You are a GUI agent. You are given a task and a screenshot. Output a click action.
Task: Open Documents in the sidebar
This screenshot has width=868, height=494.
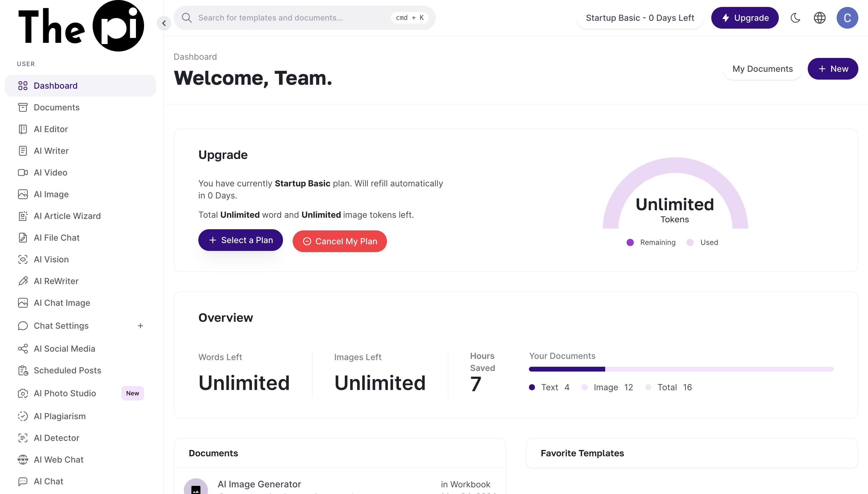tap(56, 107)
